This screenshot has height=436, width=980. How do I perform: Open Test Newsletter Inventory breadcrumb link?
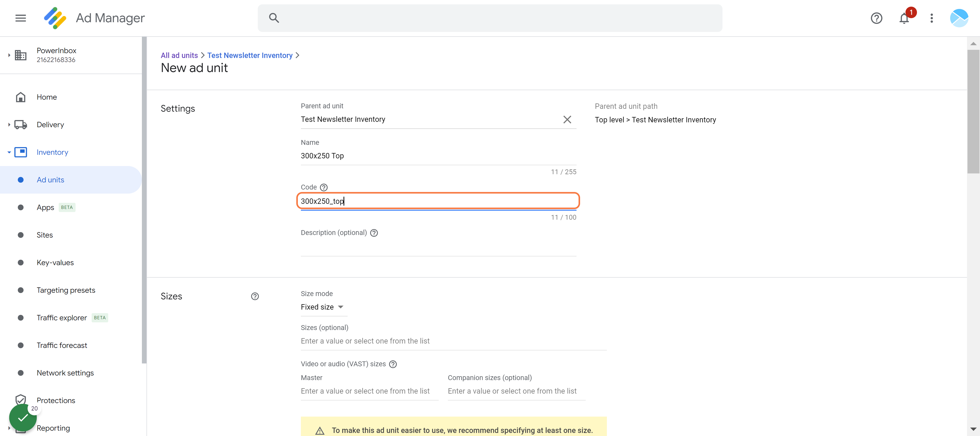pos(250,55)
